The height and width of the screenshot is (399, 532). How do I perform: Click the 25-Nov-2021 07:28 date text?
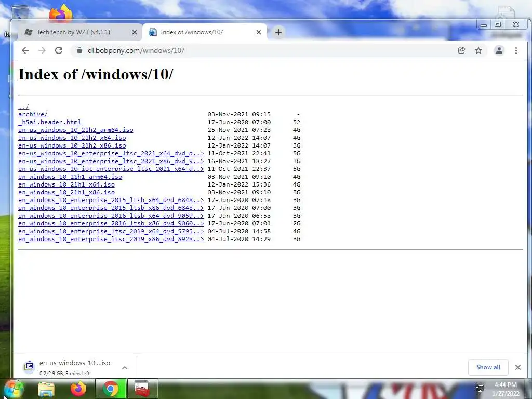point(239,130)
